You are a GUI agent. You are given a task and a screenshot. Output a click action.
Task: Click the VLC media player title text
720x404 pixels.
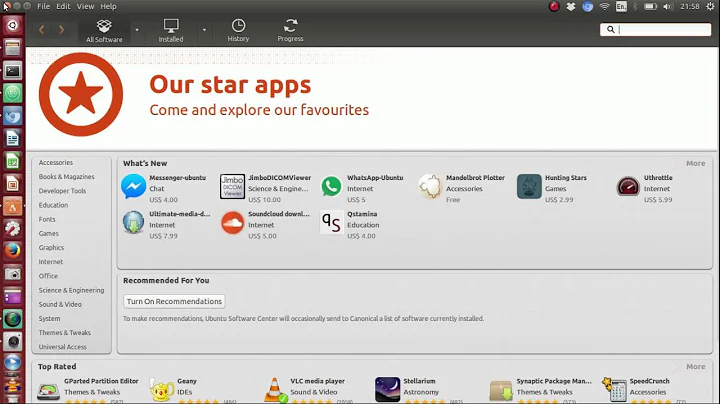(317, 381)
